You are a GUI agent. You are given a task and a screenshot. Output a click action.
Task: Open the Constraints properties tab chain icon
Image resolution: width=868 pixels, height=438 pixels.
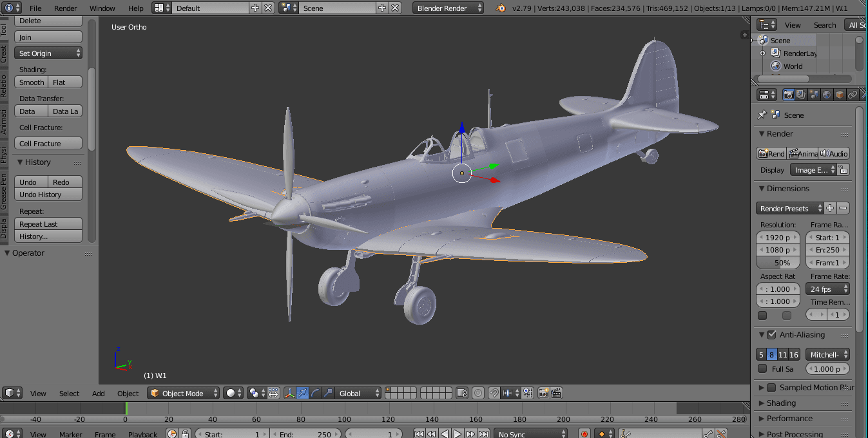[853, 95]
